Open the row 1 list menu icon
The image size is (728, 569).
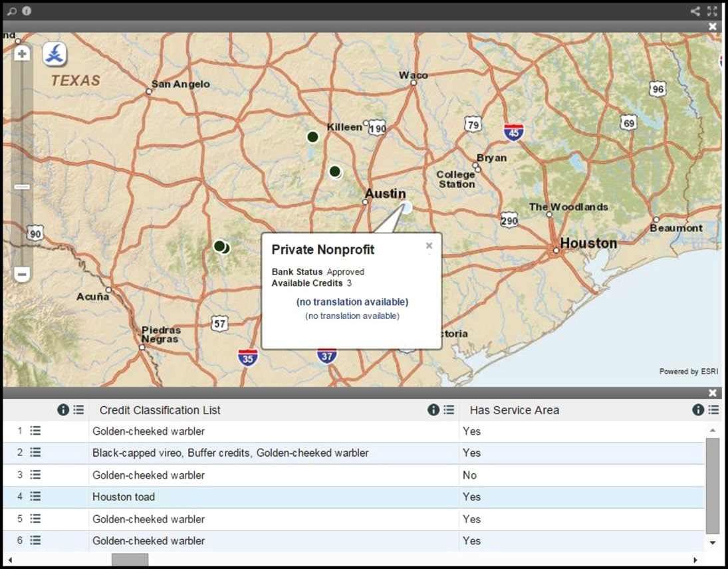click(35, 431)
